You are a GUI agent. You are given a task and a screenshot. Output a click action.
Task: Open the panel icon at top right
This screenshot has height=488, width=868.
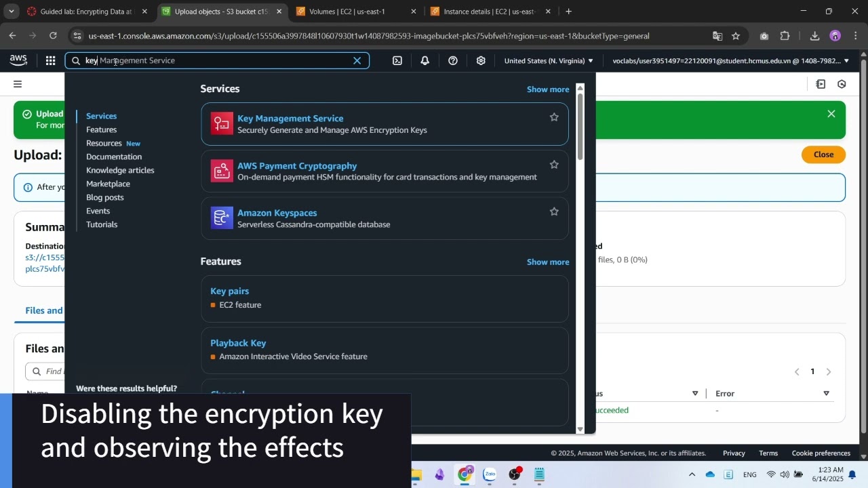point(821,84)
